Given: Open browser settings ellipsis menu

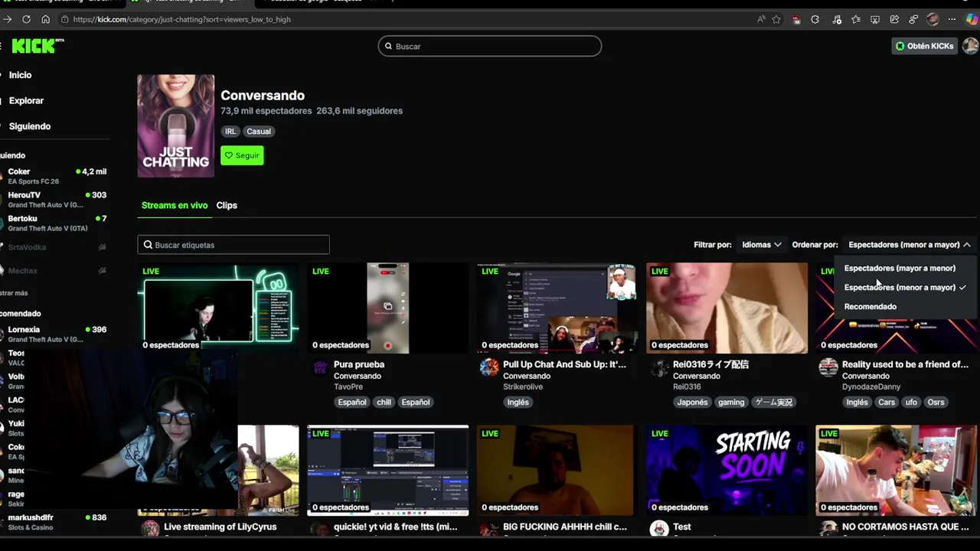Looking at the screenshot, I should (952, 19).
